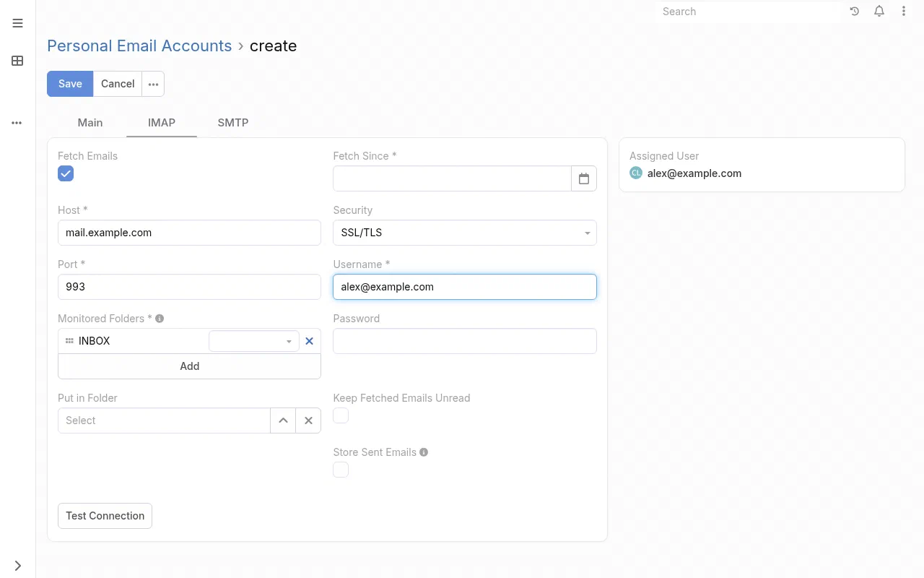Add a monitored folder
The width and height of the screenshot is (924, 578).
click(189, 366)
